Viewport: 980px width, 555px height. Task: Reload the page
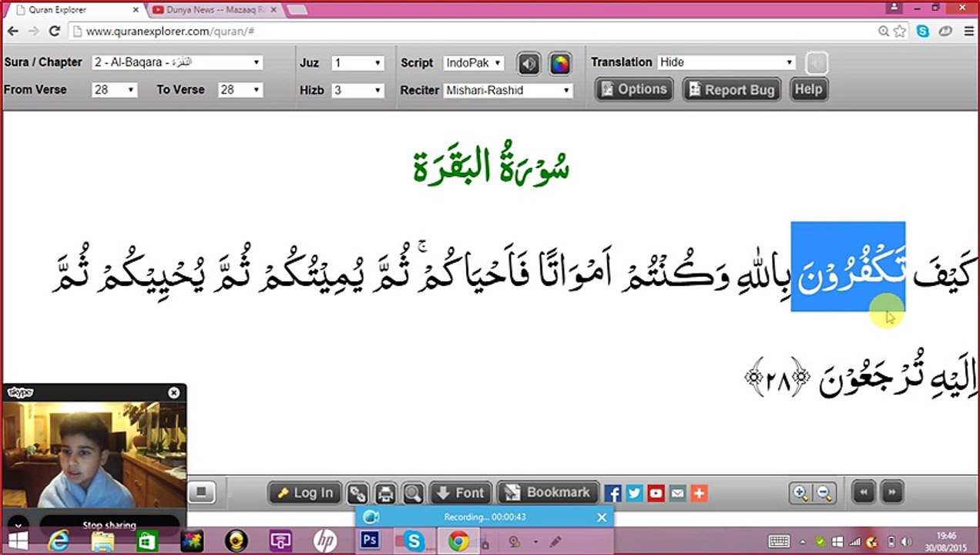click(55, 32)
